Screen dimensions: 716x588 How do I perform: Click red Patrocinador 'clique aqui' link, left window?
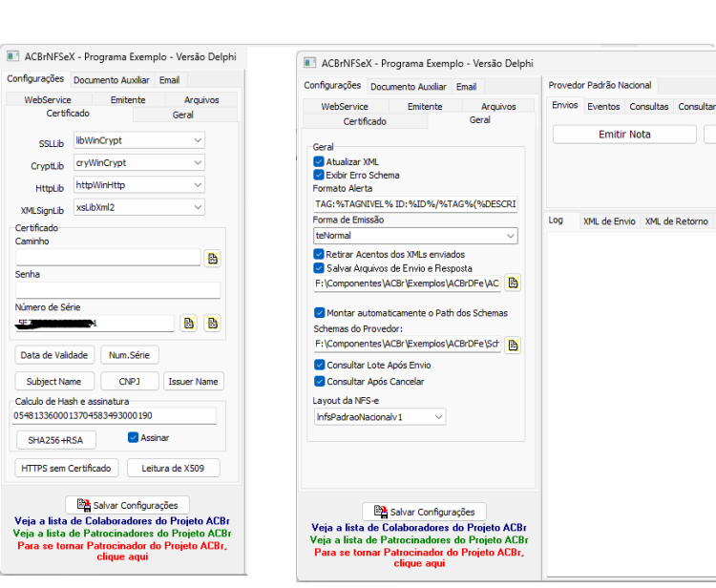click(122, 551)
